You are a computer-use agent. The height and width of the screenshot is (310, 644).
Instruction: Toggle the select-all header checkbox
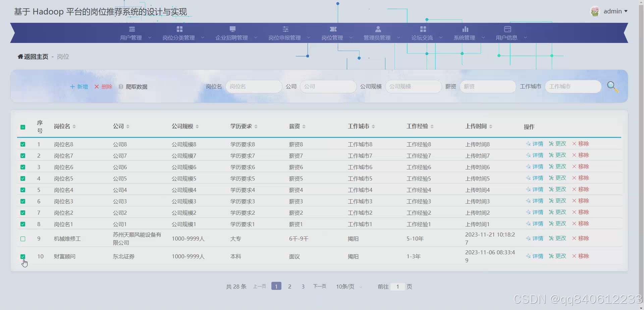pos(23,127)
